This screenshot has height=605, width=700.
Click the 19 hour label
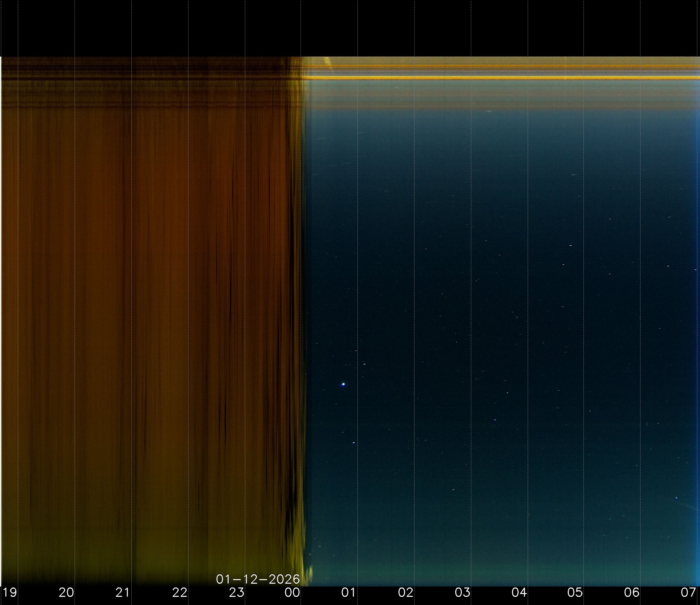(10, 592)
